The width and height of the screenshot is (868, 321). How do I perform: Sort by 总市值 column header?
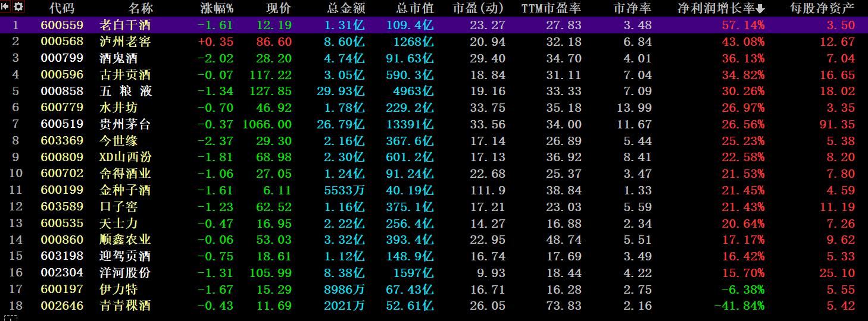pyautogui.click(x=415, y=8)
